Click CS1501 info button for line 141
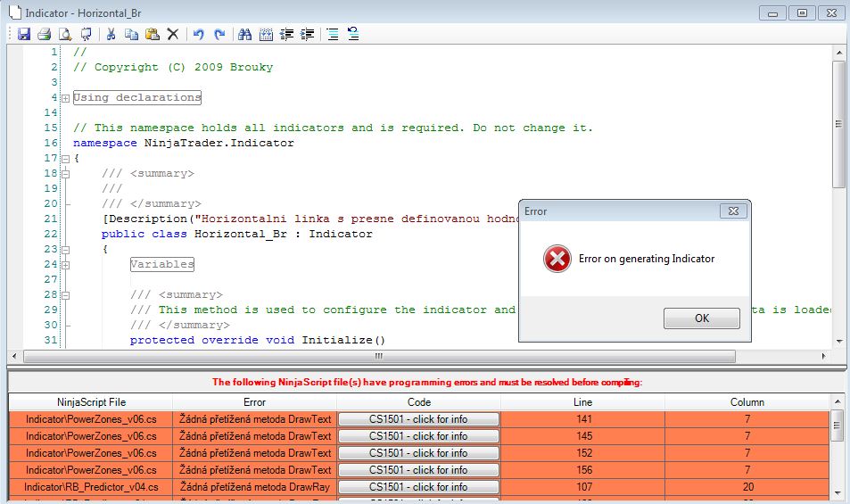The height and width of the screenshot is (504, 850). [418, 419]
